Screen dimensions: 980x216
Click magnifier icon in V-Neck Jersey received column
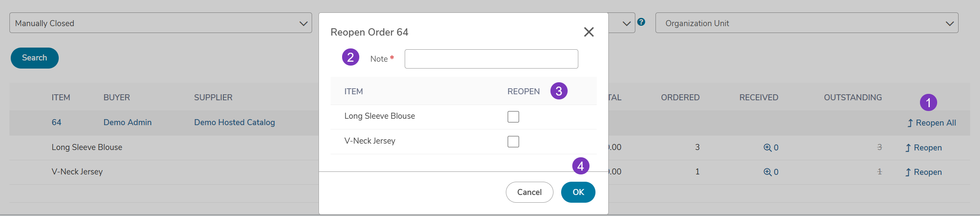point(767,172)
